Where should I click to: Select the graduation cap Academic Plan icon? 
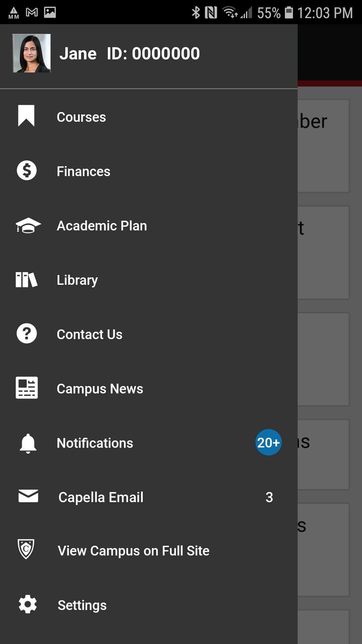28,225
